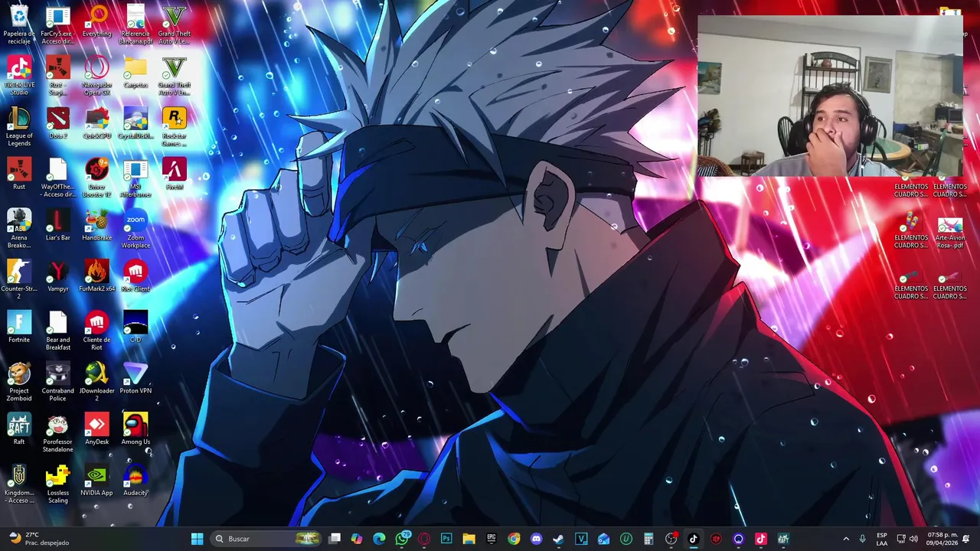Open CrystalDiskInfo desktop icon

click(136, 124)
